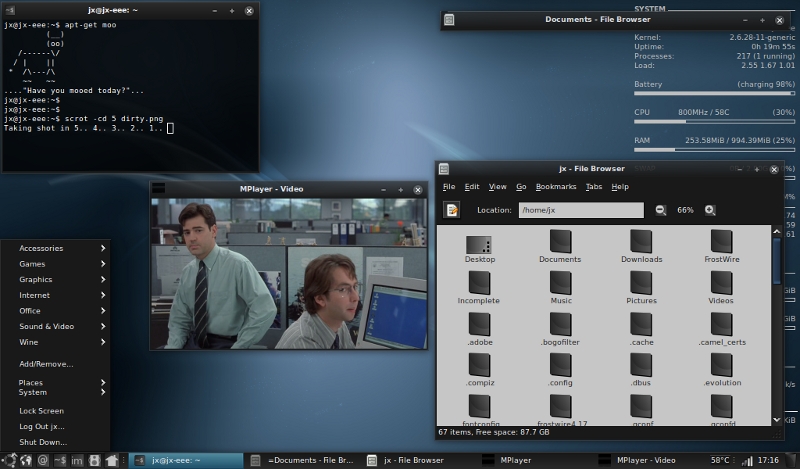800x469 pixels.
Task: Click the Location path field /home/jx
Action: (581, 210)
